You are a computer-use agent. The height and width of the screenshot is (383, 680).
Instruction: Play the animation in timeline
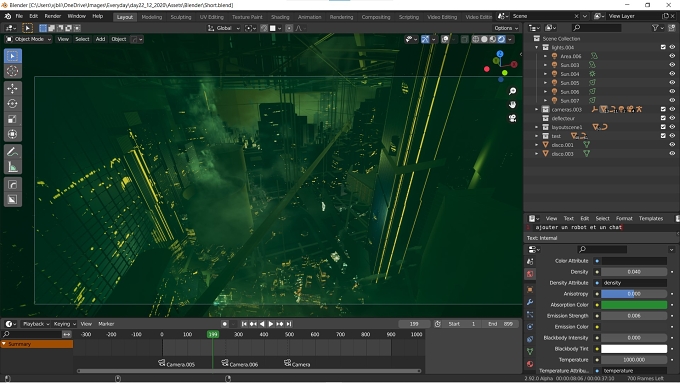click(x=271, y=324)
